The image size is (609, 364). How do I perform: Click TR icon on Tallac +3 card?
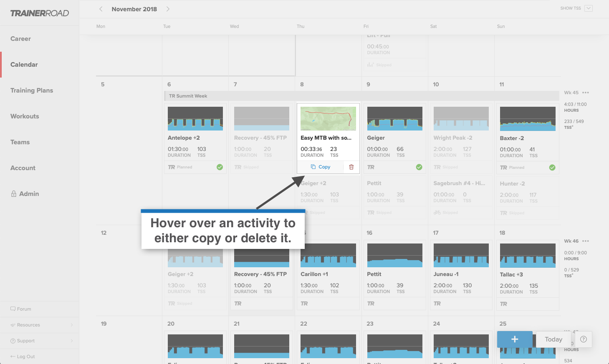click(x=503, y=304)
